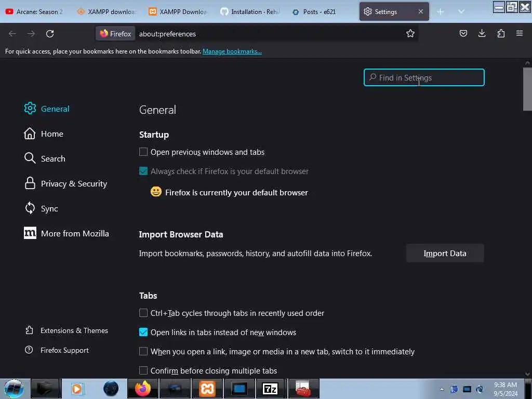Go forward with the forward arrow
The width and height of the screenshot is (532, 399).
[x=31, y=34]
